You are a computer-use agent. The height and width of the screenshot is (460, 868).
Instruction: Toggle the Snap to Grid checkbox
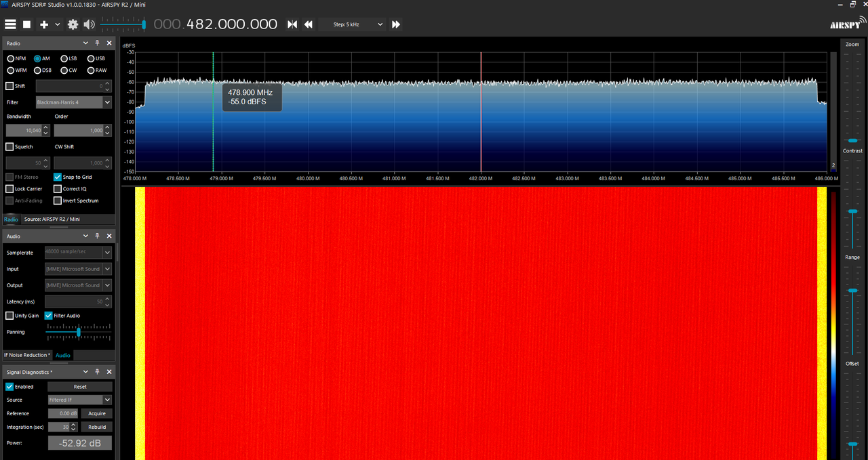click(58, 177)
